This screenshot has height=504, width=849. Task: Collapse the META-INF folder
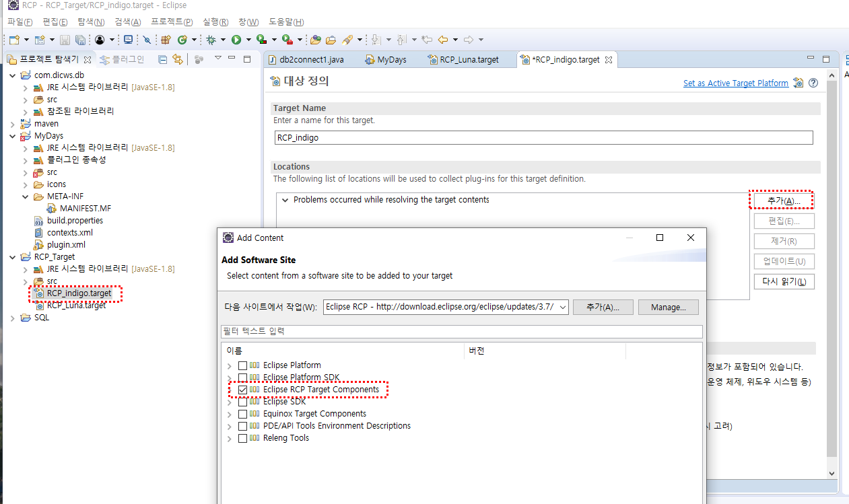tap(26, 196)
